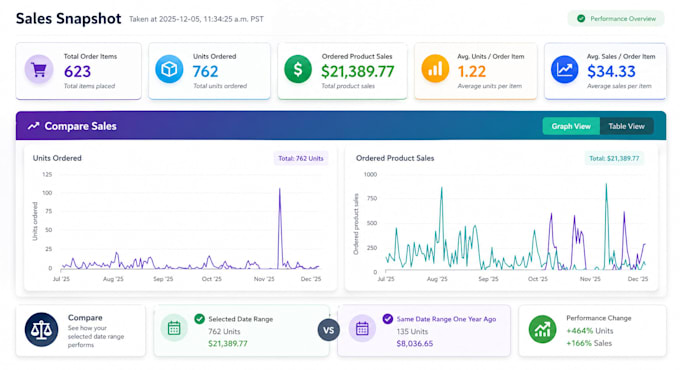Click the Units Ordered November spike on chart

coord(280,189)
